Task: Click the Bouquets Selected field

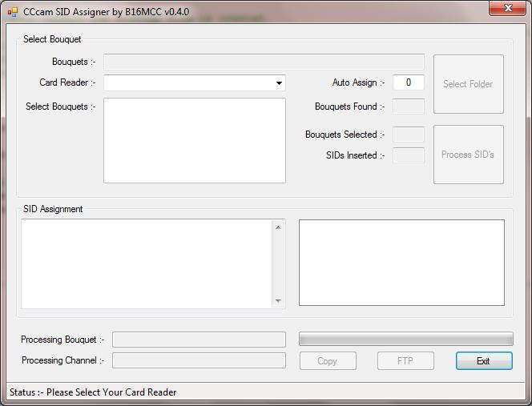Action: click(408, 135)
